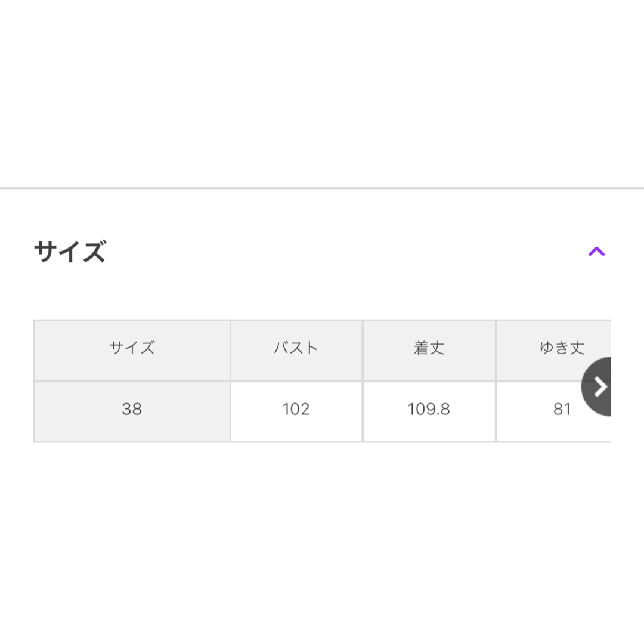The height and width of the screenshot is (644, 644).
Task: Click the bust value 102 cell
Action: tap(296, 411)
